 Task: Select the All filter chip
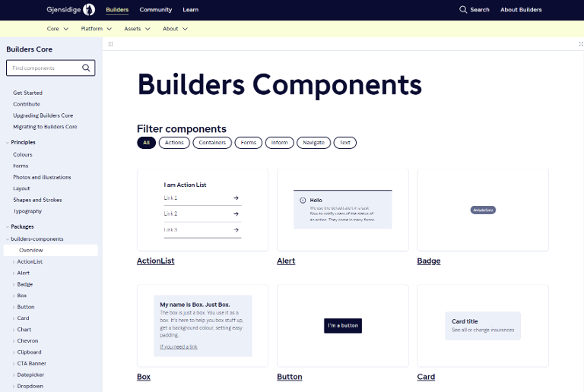[146, 143]
